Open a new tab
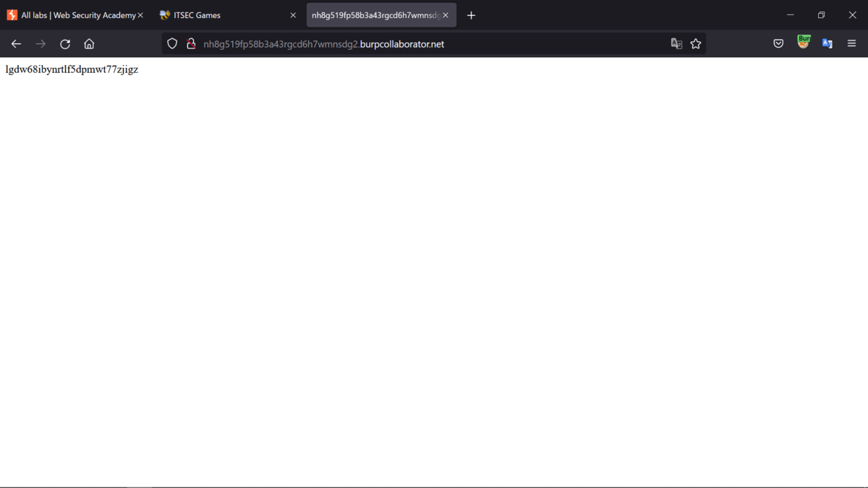The image size is (868, 488). coord(471,15)
